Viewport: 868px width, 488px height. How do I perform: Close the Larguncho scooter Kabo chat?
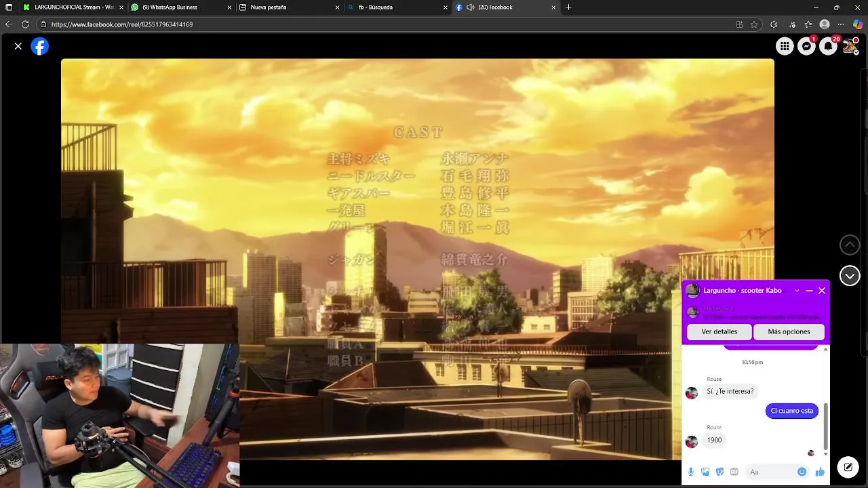click(822, 291)
